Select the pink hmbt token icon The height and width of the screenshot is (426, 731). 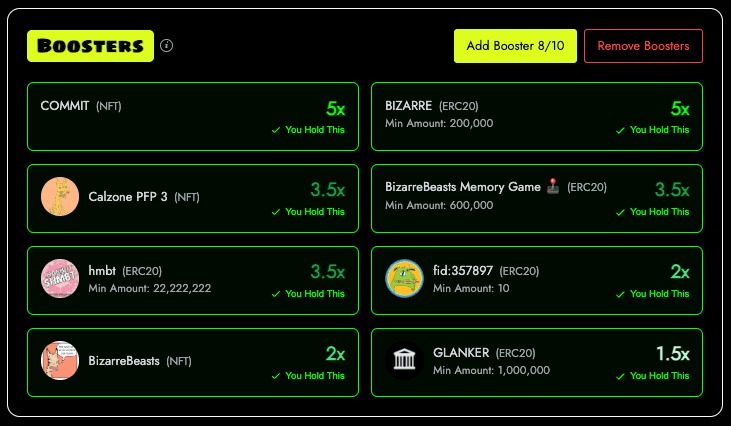pos(60,279)
